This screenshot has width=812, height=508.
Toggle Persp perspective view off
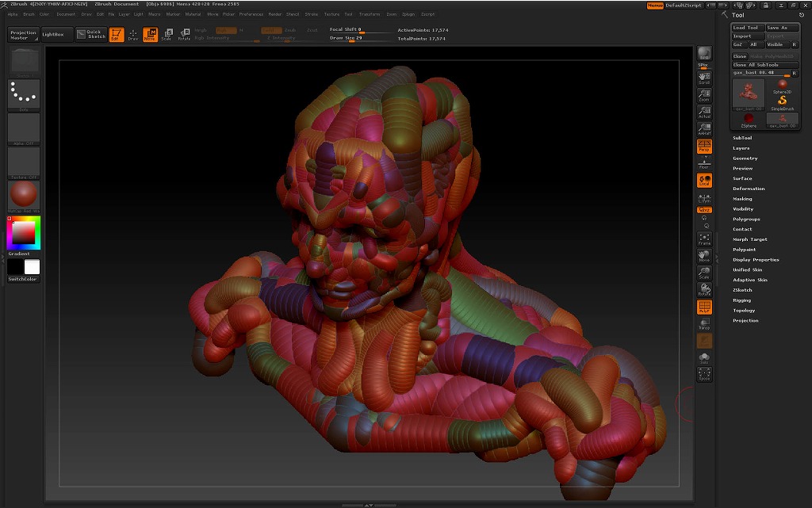tap(704, 146)
